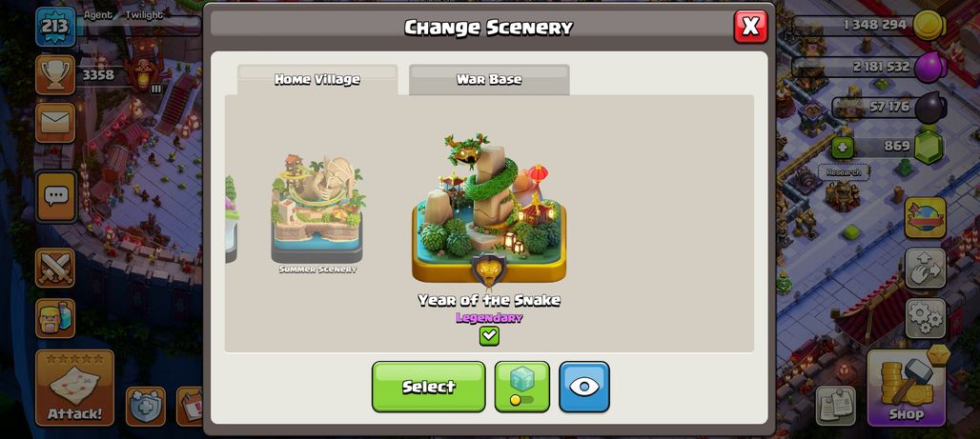Preview scenery with the eye button

click(584, 387)
